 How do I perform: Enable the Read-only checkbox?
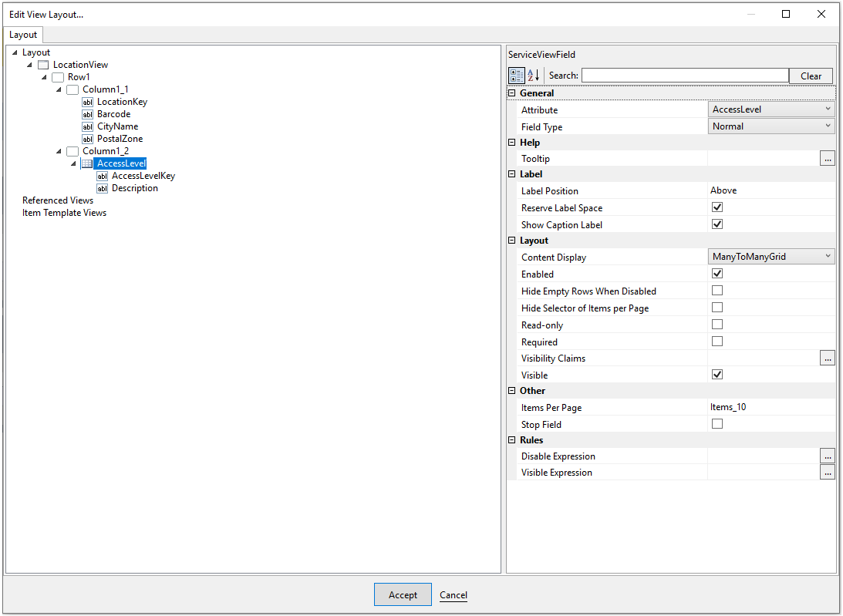[717, 325]
